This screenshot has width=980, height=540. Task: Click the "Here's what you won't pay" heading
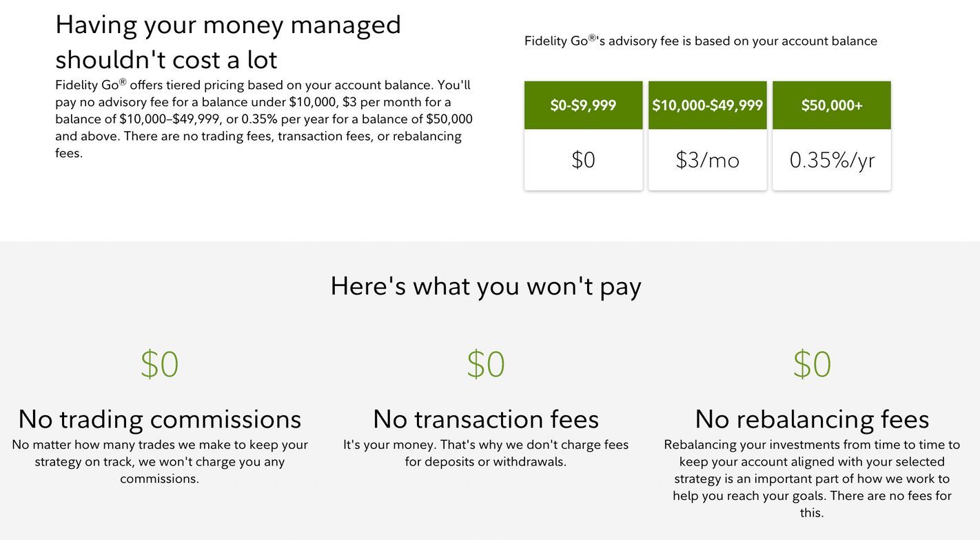486,286
